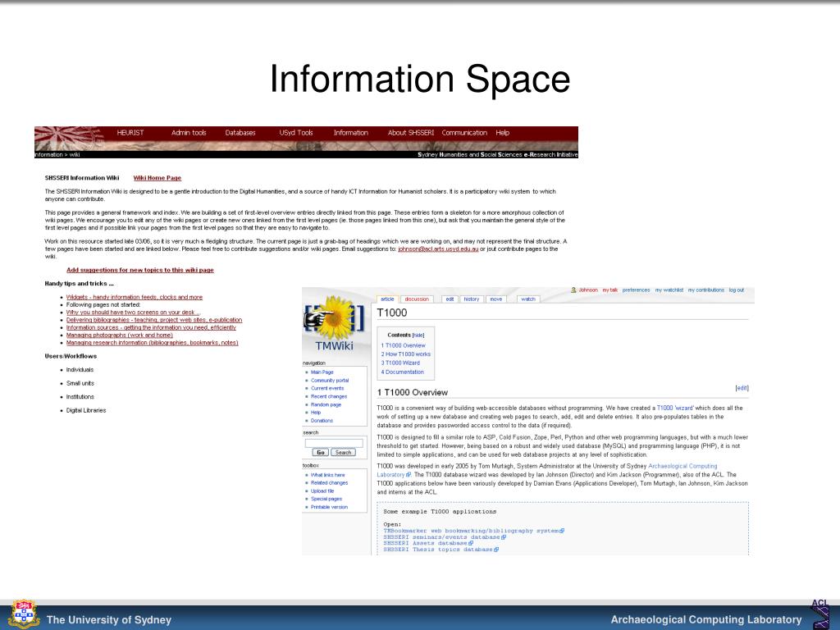Image resolution: width=840 pixels, height=630 pixels.
Task: Open the Help menu in top bar
Action: (503, 133)
